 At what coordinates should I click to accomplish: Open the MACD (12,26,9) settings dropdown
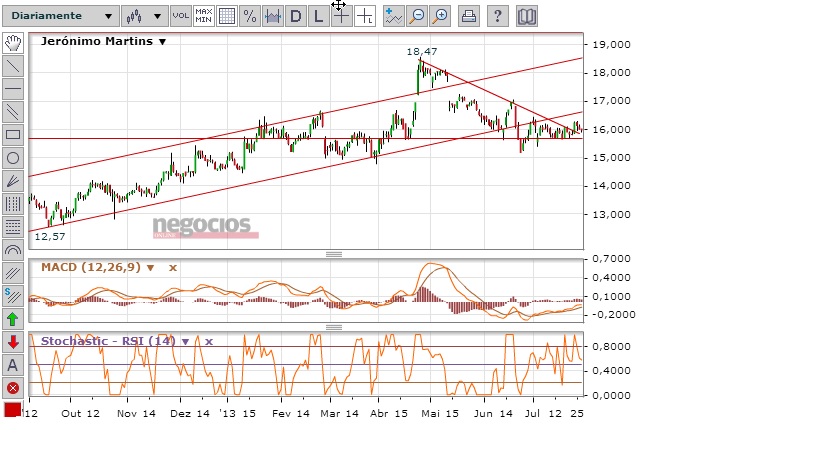[150, 268]
